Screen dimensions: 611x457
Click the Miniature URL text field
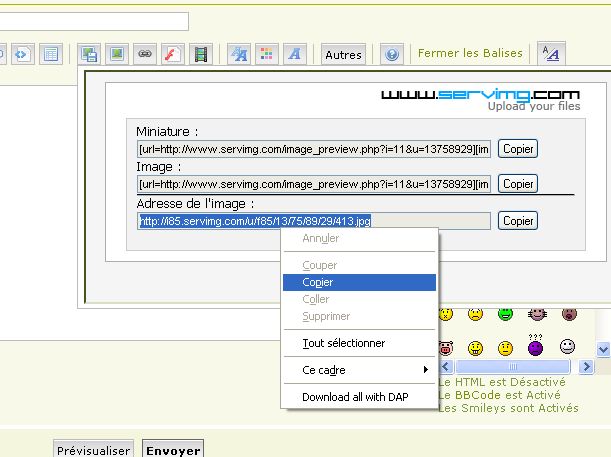pyautogui.click(x=314, y=149)
